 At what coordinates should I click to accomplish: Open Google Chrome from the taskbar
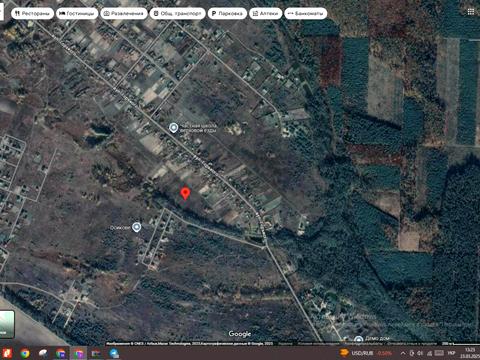click(25, 353)
